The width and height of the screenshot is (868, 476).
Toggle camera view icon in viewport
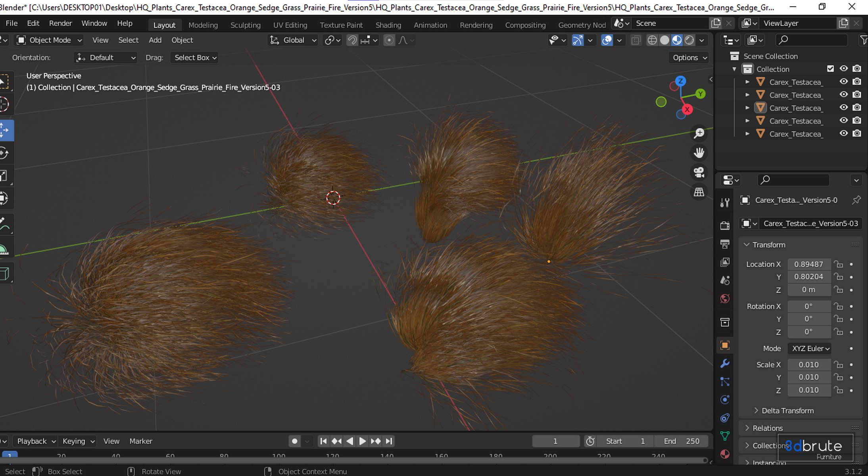pyautogui.click(x=699, y=173)
